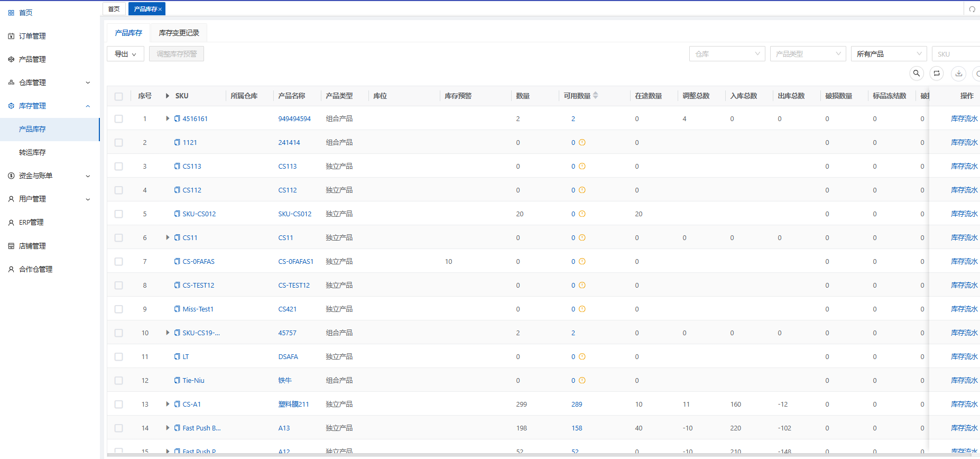Check the checkbox for row 13 CS-A1
Viewport: 980px width, 459px height.
pos(118,405)
